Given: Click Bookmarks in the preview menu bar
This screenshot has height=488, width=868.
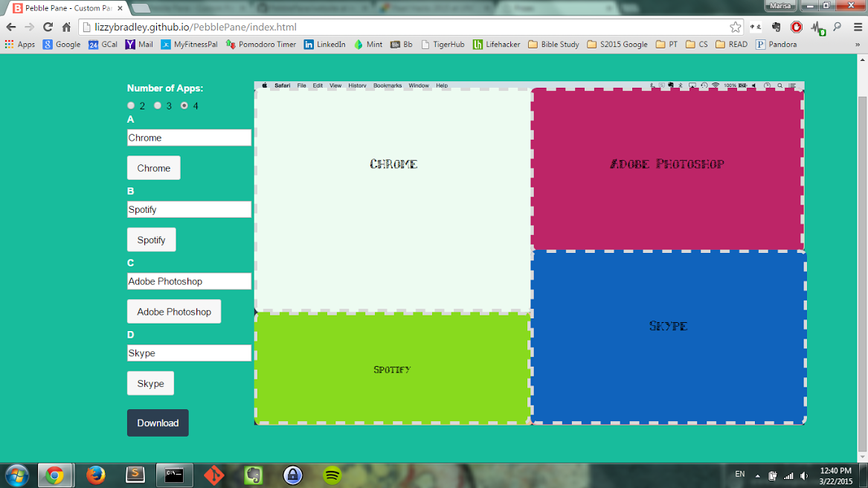Looking at the screenshot, I should click(388, 86).
